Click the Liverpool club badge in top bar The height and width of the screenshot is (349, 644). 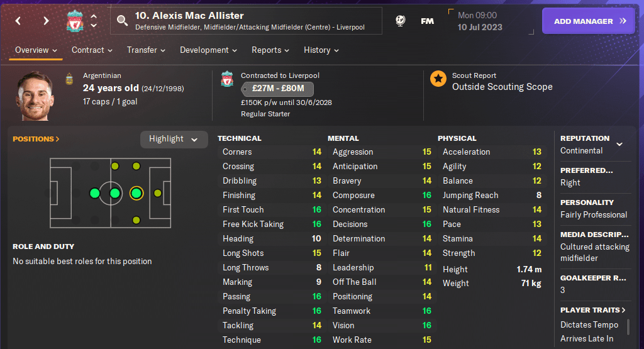pos(75,21)
